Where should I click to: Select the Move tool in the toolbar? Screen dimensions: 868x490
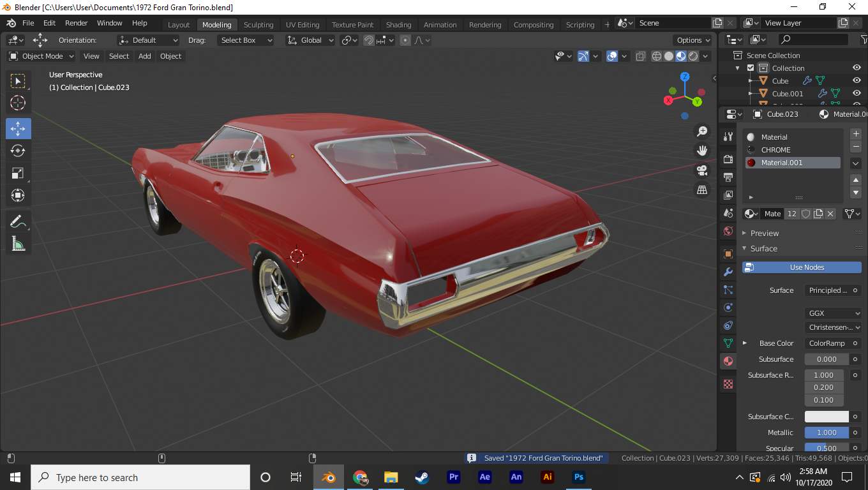(18, 128)
